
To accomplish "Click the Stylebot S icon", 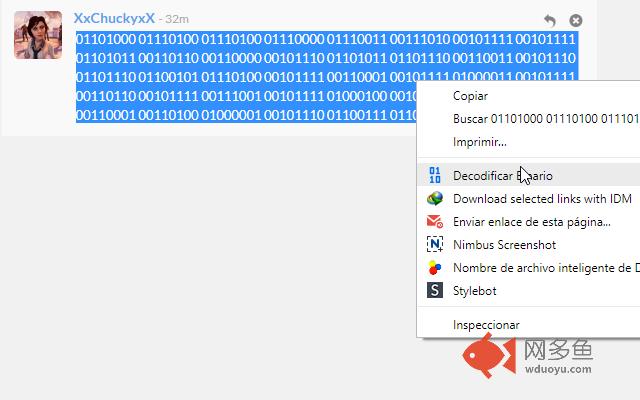I will tap(435, 291).
